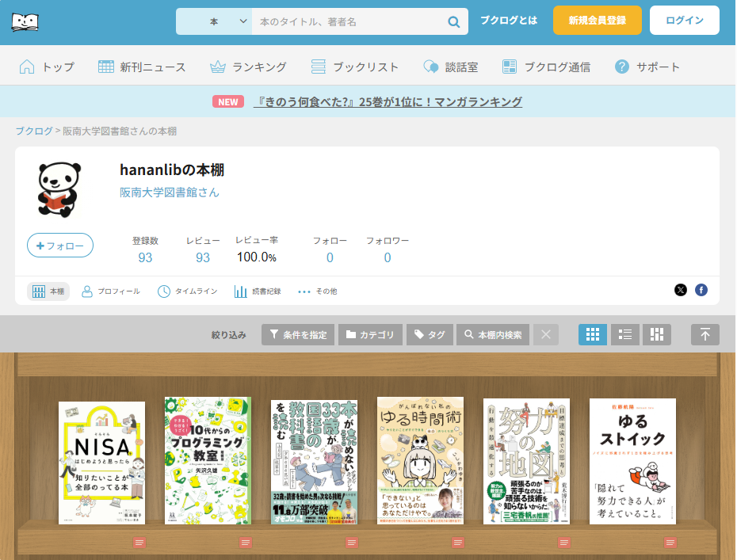This screenshot has width=737, height=560.
Task: Share bookshelf on Facebook
Action: [x=701, y=290]
